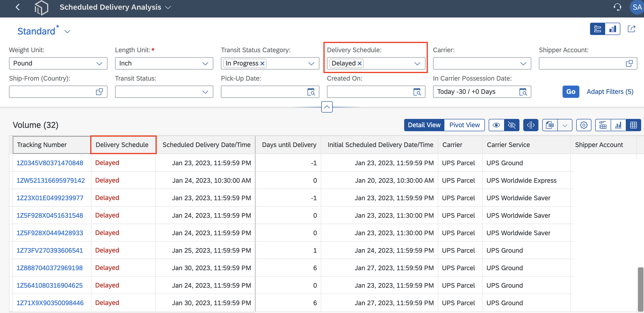Open In Carrier Possession Date calendar picker
Image resolution: width=644 pixels, height=313 pixels.
tap(523, 92)
